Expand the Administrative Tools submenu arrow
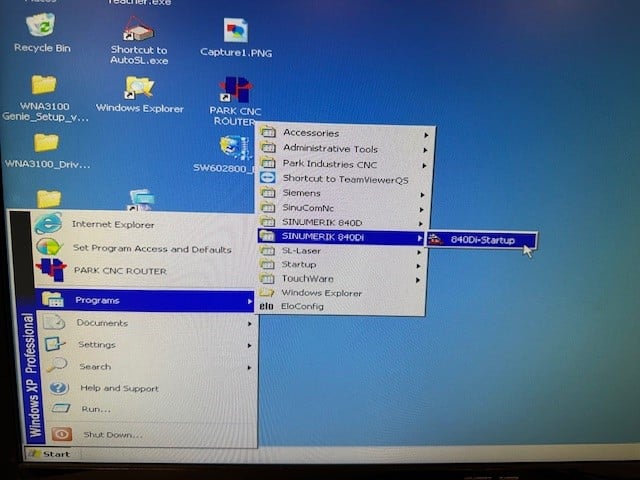This screenshot has width=640, height=480. (x=425, y=150)
